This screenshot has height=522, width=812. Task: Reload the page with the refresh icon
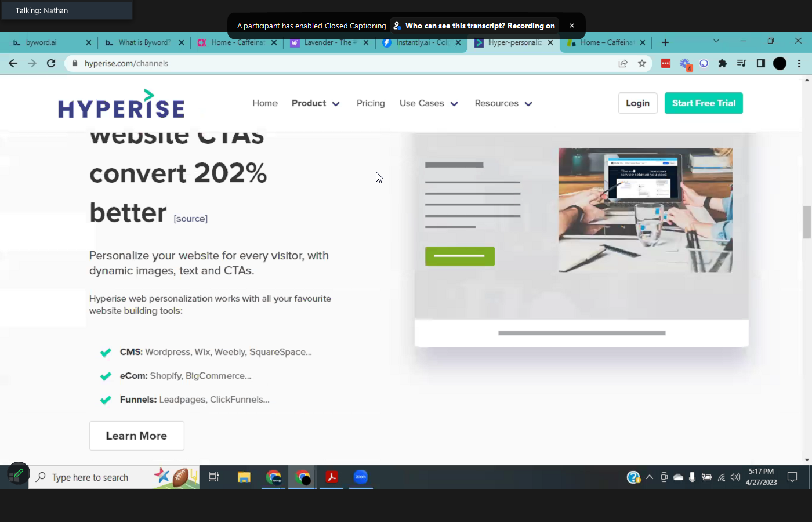click(51, 63)
